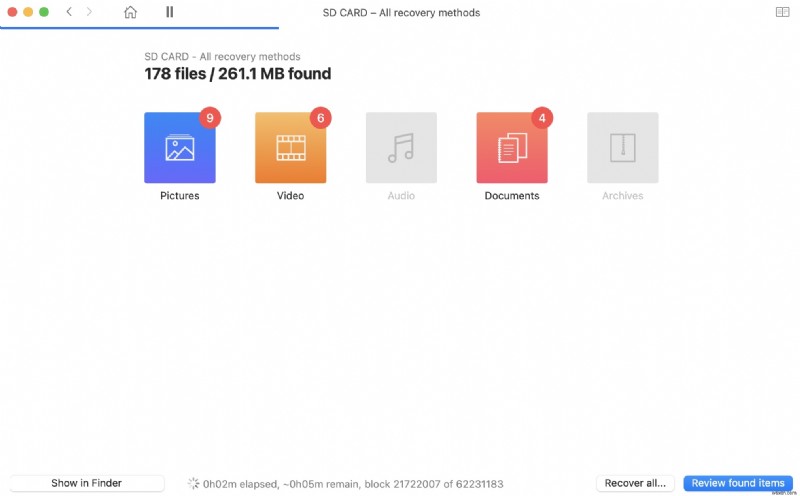Click the scan progress spinner icon
The image size is (800, 496).
(x=193, y=483)
